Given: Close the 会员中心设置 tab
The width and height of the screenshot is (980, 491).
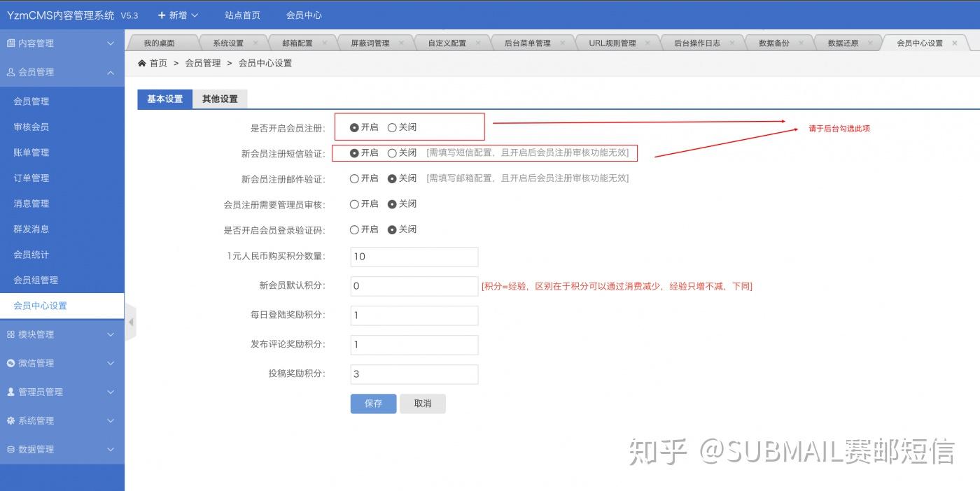Looking at the screenshot, I should (955, 43).
